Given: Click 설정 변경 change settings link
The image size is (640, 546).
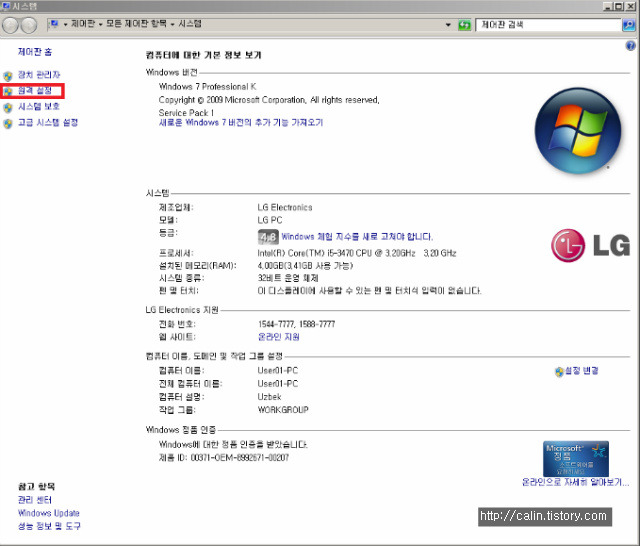Looking at the screenshot, I should point(582,371).
